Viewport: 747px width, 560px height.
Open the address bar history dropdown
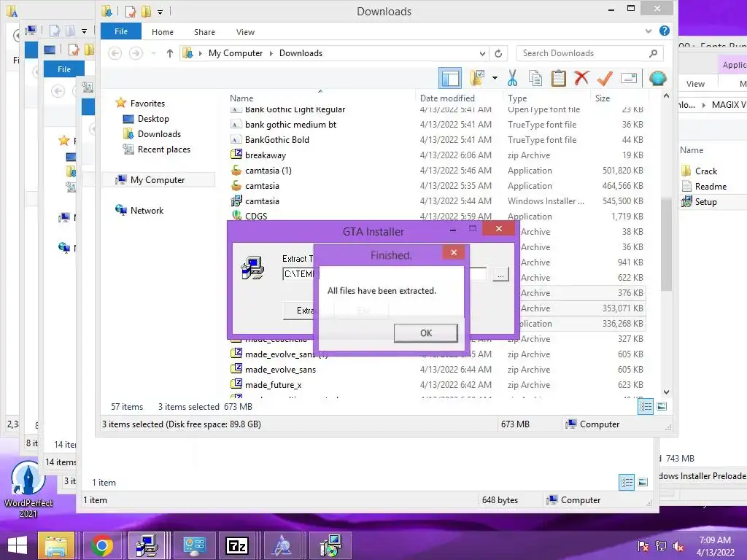482,53
